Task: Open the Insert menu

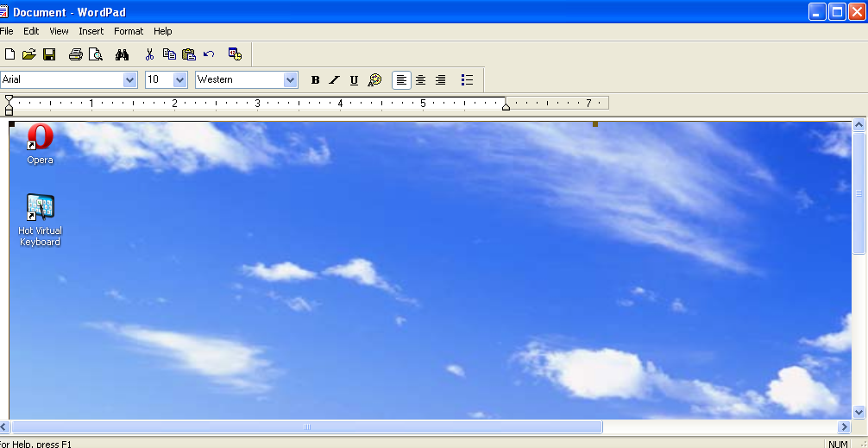Action: click(91, 31)
